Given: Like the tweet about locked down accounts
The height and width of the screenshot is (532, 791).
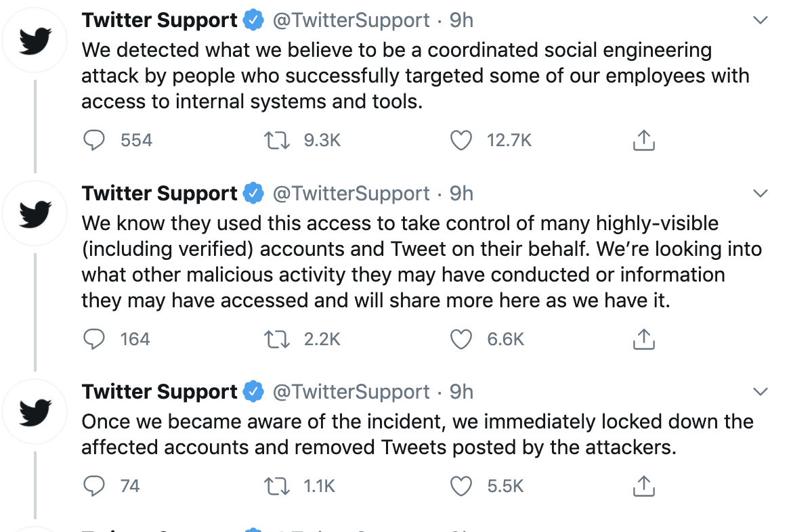Looking at the screenshot, I should [x=461, y=485].
